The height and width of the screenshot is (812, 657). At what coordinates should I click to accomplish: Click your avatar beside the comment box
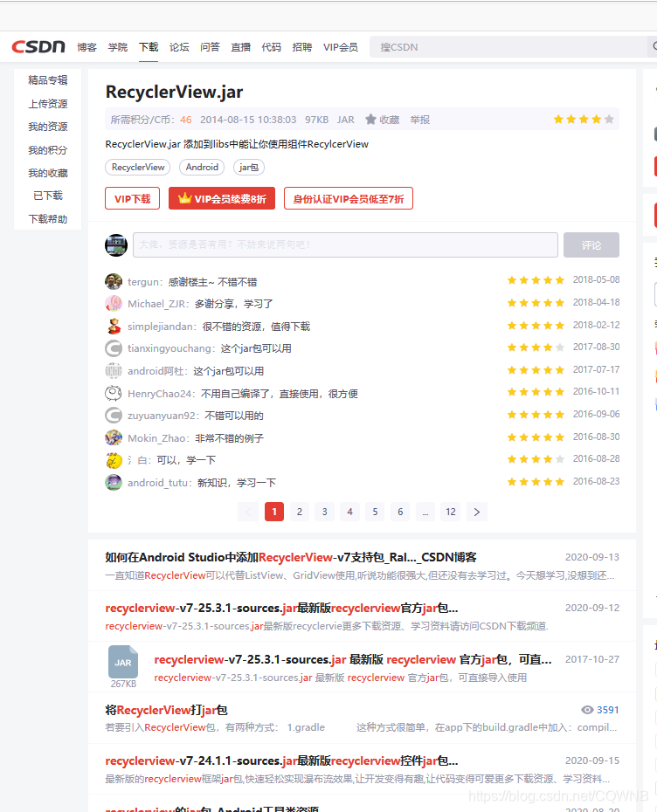click(x=116, y=245)
